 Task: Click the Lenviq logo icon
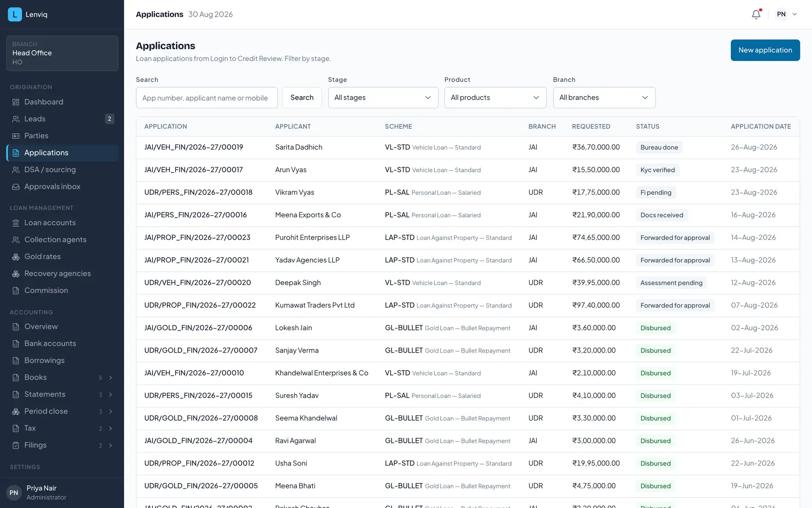point(15,14)
